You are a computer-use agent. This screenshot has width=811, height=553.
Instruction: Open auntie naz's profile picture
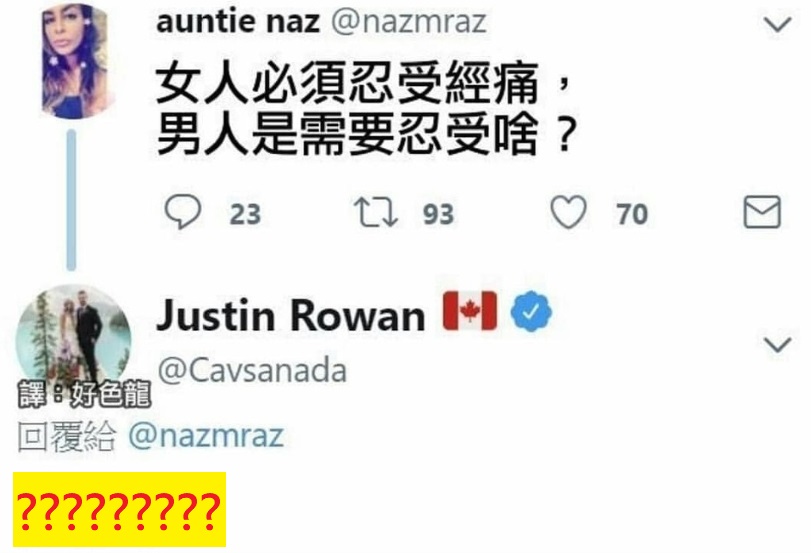coord(76,61)
